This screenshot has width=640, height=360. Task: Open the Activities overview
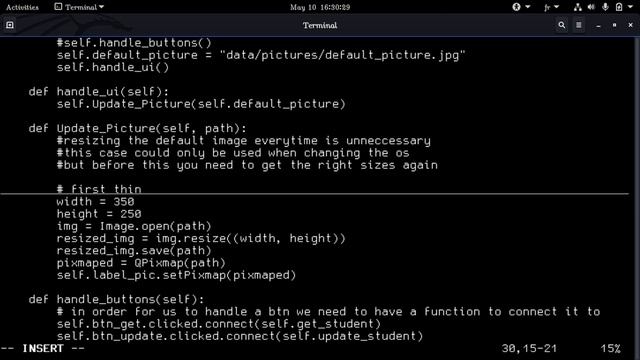tap(22, 7)
